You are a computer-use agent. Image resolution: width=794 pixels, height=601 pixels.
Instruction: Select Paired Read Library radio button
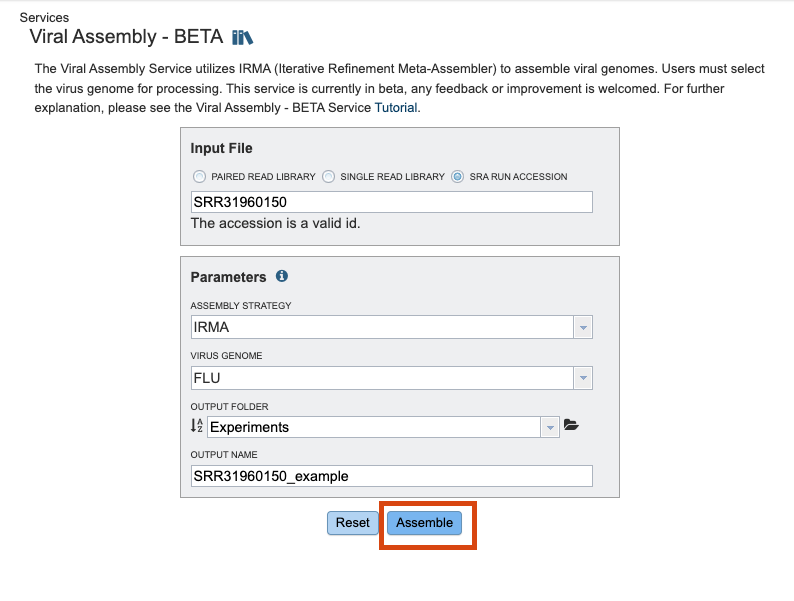click(x=200, y=177)
